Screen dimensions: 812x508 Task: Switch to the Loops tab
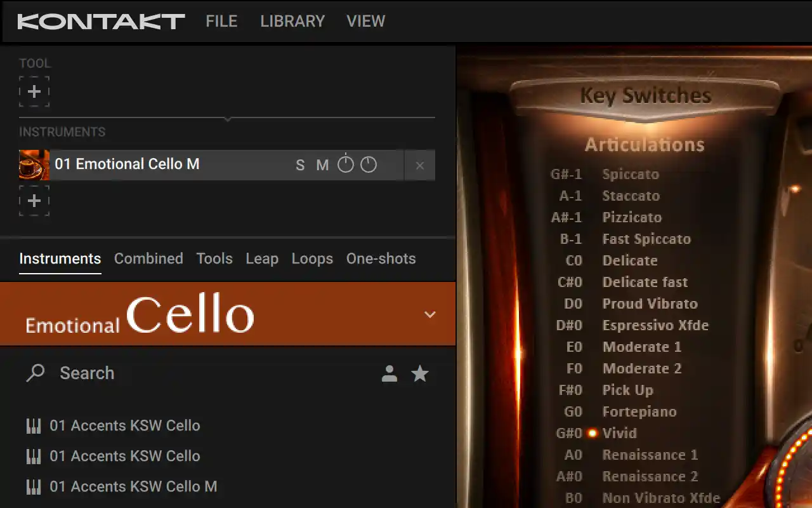coord(312,259)
